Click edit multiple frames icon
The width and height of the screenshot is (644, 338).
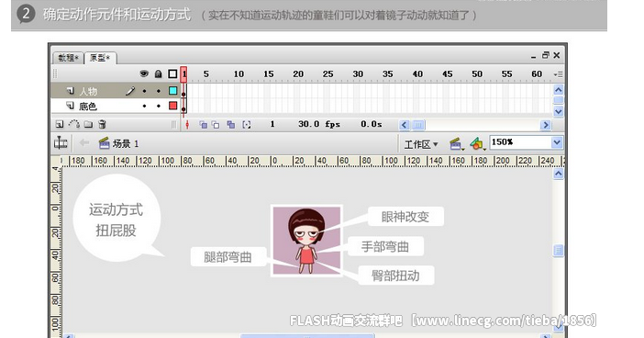pos(231,125)
